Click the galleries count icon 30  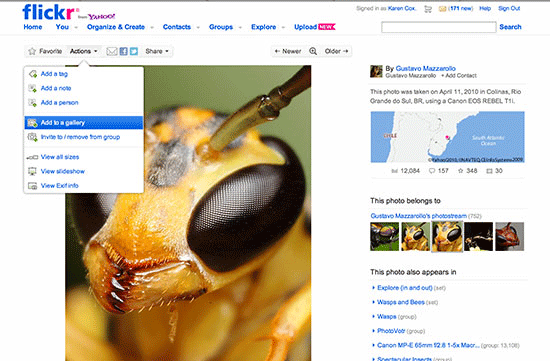click(x=489, y=171)
